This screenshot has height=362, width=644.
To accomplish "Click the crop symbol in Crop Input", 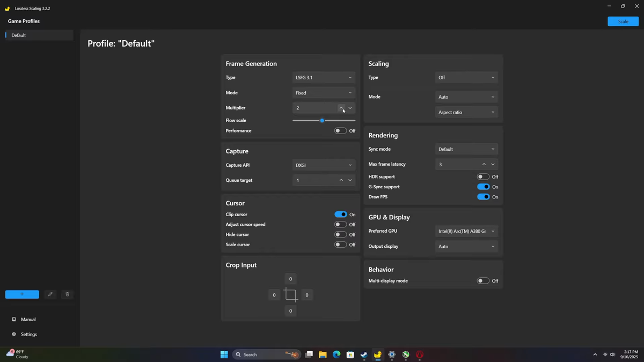I will click(290, 295).
